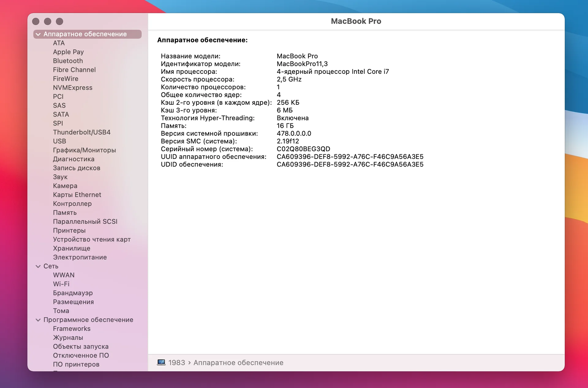Select Журналы in the sidebar
This screenshot has height=388, width=588.
pyautogui.click(x=68, y=337)
